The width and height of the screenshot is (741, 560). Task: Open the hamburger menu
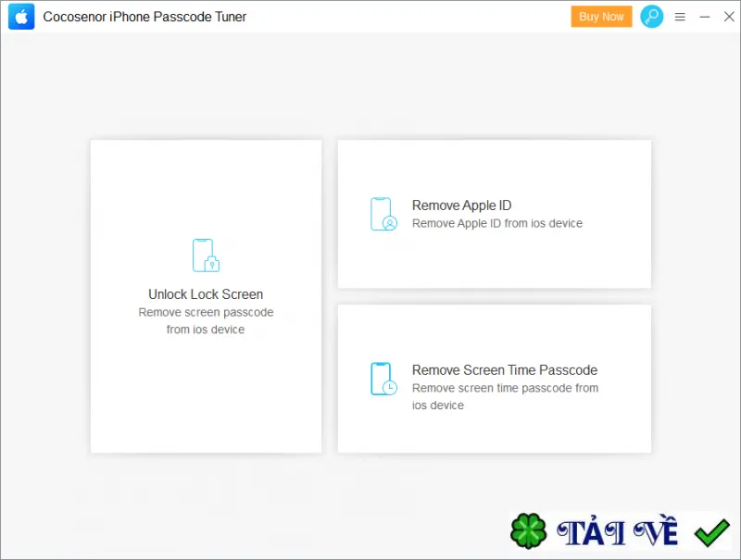(x=680, y=17)
